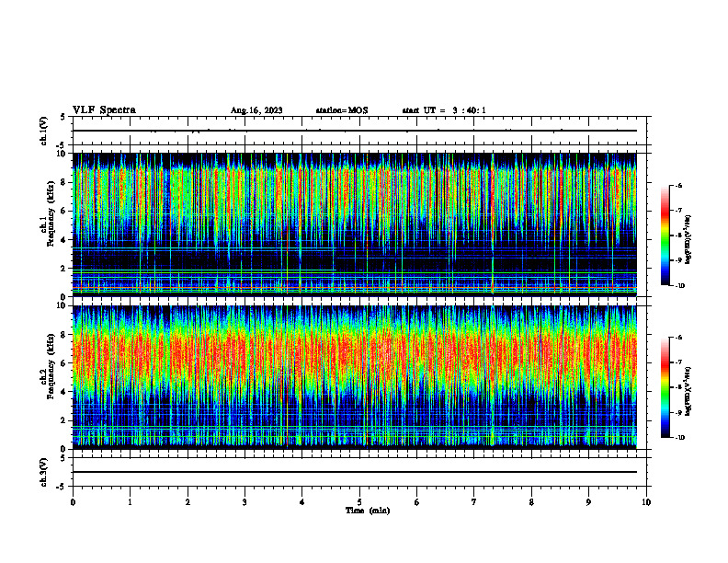Click the "6" kHz tick on ch.2 frequency axis
This screenshot has height=563, width=728.
64,363
